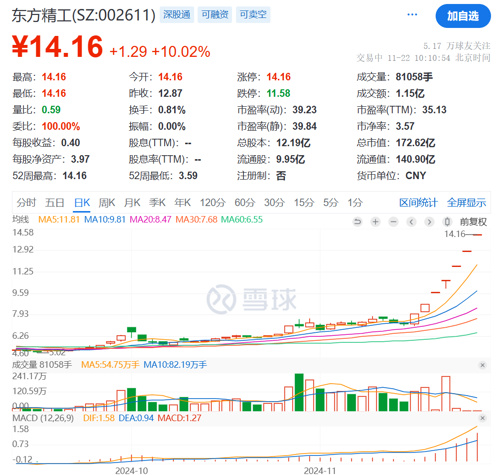The image size is (500, 475).
Task: Click the chart reset (undo arrow) icon
Action: (357, 222)
